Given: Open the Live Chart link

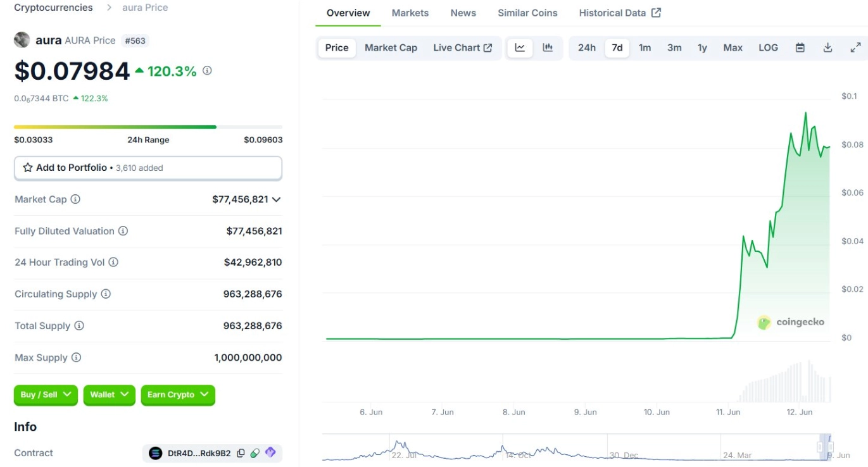Looking at the screenshot, I should pyautogui.click(x=462, y=47).
